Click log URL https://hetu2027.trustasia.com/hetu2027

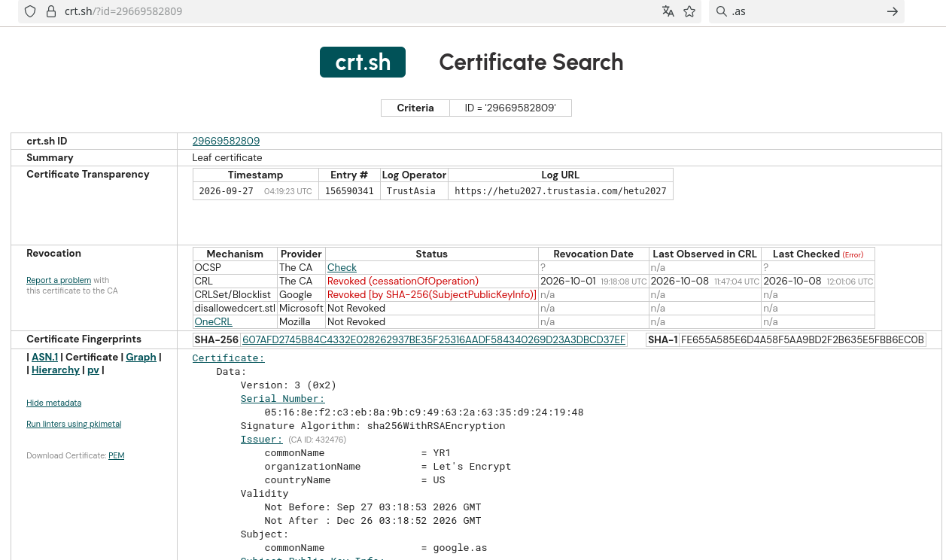click(561, 191)
